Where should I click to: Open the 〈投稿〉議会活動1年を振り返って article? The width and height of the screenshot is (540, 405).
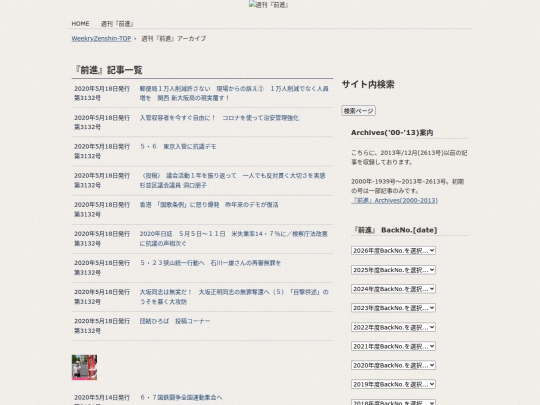(232, 180)
